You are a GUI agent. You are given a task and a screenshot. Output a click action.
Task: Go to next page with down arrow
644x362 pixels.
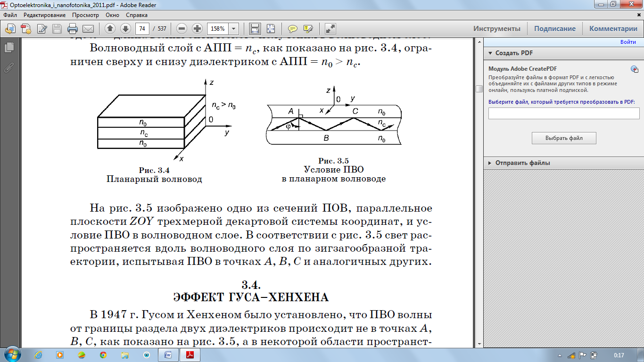coord(125,28)
